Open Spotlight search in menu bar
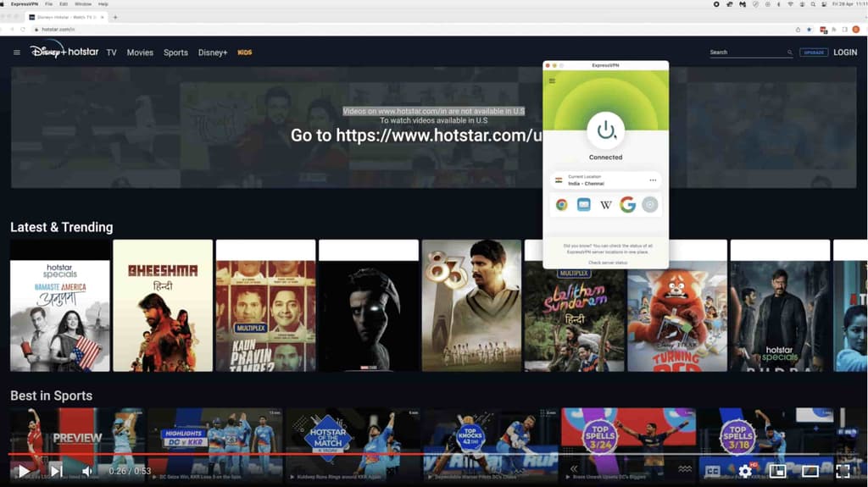The image size is (868, 487). coord(813,4)
